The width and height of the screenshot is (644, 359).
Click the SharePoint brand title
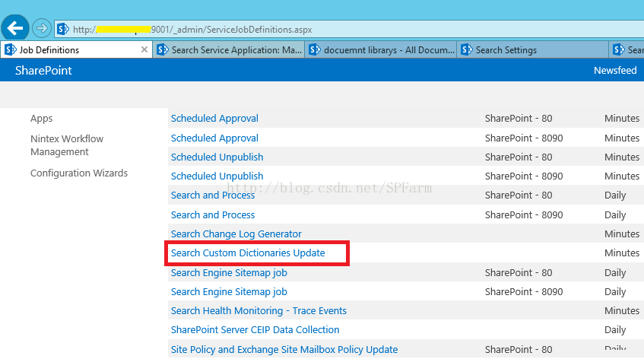tap(43, 71)
